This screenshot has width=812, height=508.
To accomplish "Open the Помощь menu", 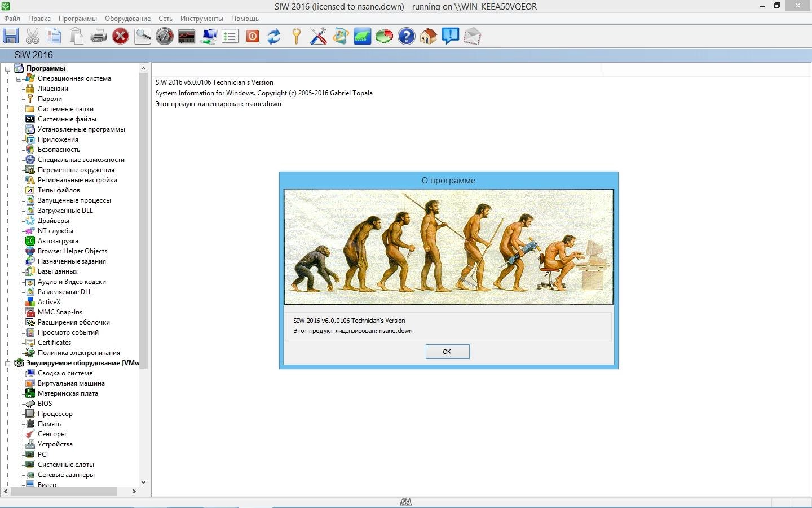I will pyautogui.click(x=245, y=19).
